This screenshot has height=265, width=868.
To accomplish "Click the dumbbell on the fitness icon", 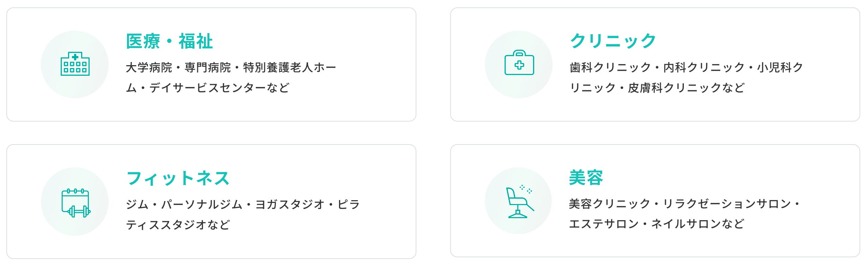I will (79, 211).
